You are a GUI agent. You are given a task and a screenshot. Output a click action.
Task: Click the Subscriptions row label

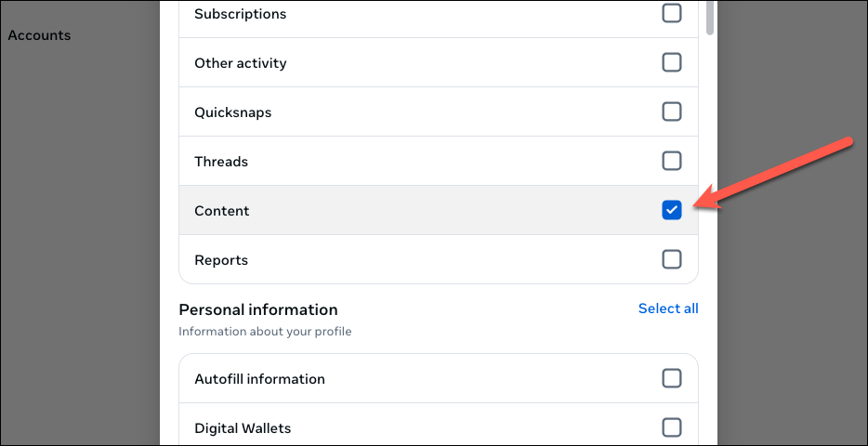tap(240, 14)
